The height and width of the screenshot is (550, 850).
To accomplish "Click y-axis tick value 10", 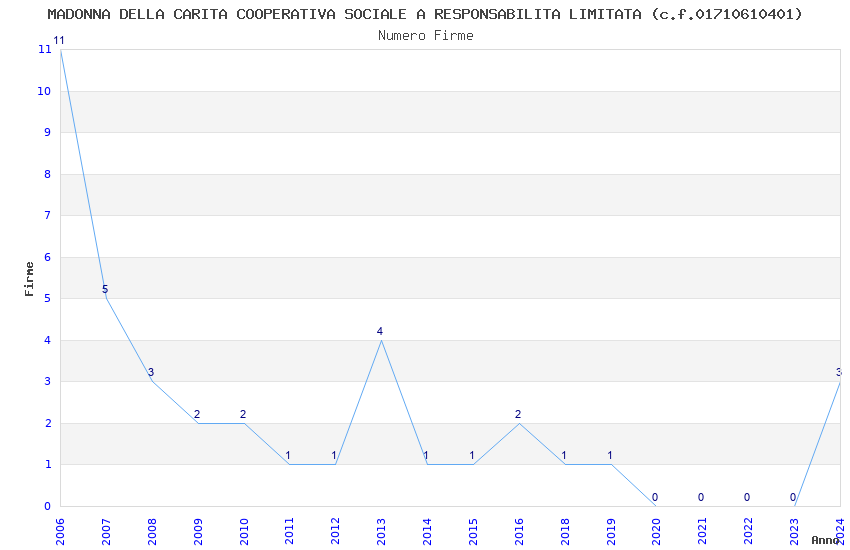I will (x=44, y=92).
